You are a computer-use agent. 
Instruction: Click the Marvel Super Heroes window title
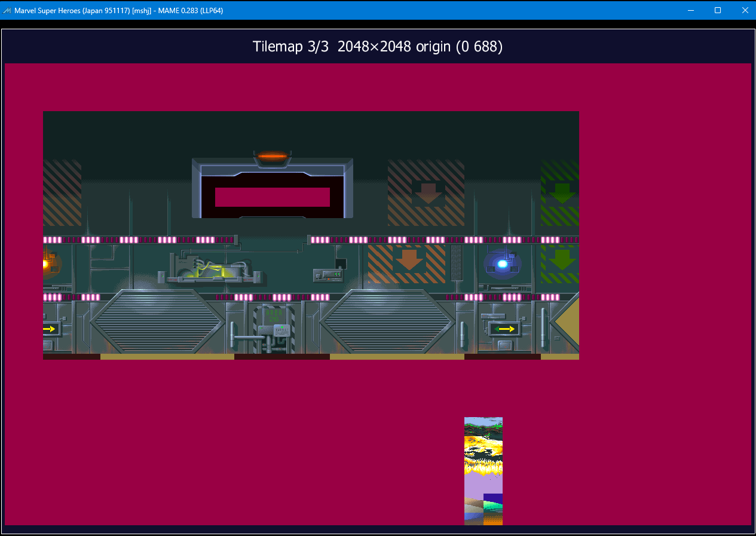coord(119,10)
